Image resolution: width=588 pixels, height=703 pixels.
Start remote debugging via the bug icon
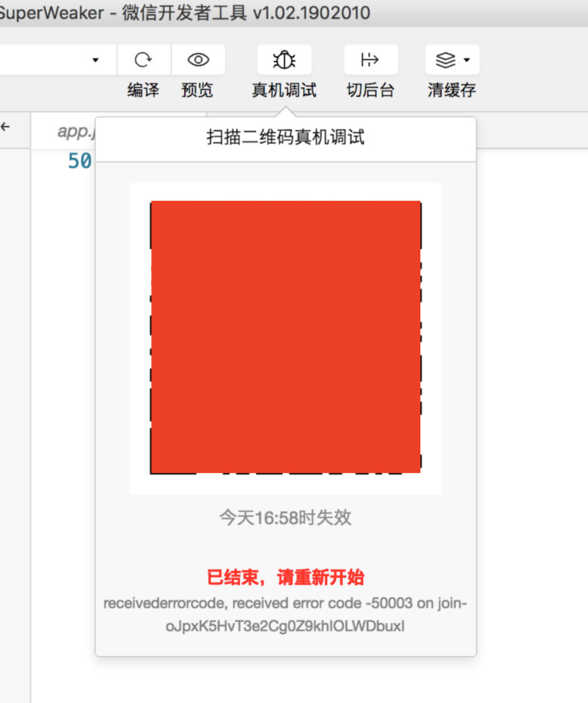click(x=285, y=60)
